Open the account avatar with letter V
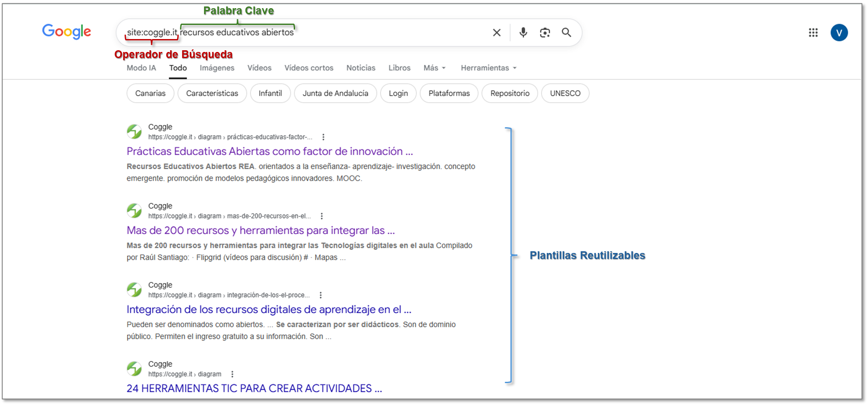This screenshot has width=868, height=405. tap(839, 33)
